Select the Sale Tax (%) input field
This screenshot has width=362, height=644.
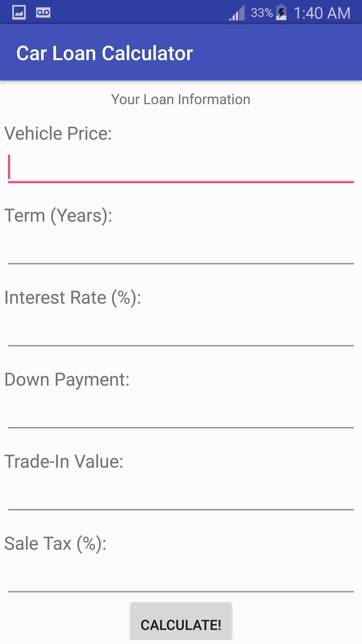(181, 578)
